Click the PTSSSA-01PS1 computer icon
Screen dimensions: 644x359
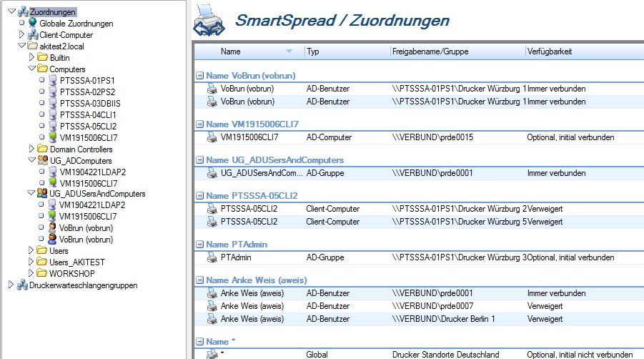[x=53, y=81]
